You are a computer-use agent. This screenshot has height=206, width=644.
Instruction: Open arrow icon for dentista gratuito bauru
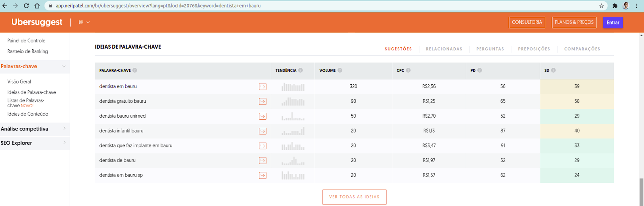pyautogui.click(x=262, y=102)
